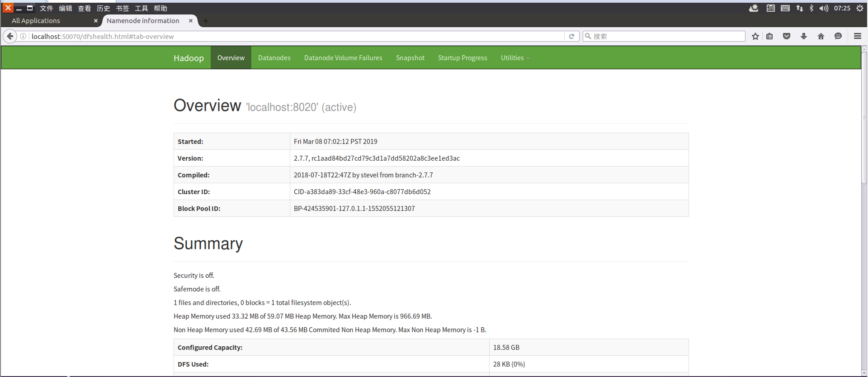Open the keyboard input indicator
The height and width of the screenshot is (377, 868).
pos(785,8)
